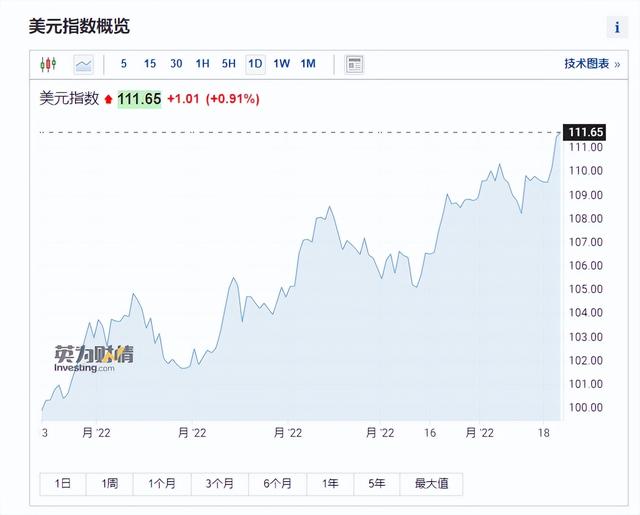Click the red up-arrow price indicator

(x=108, y=99)
